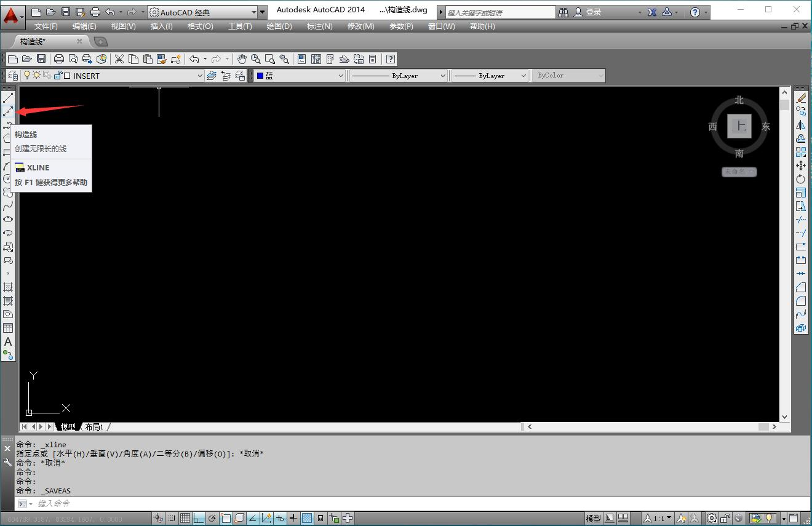
Task: Click 南 on the ViewCube
Action: point(739,153)
